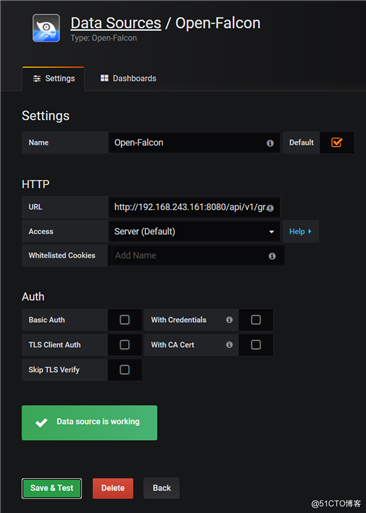Enable the TLS Client Auth checkbox

click(x=125, y=345)
